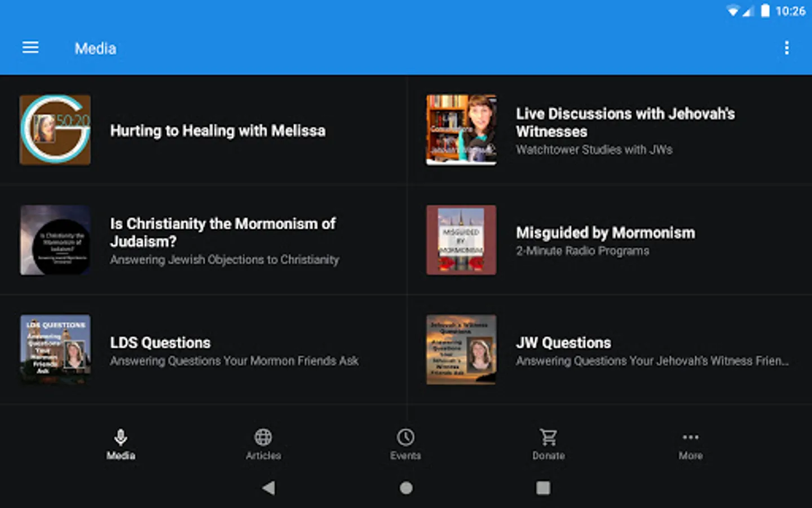Select Live Discussions with Jehovah's Witnesses title
Screen dimensions: 812x508
pyautogui.click(x=625, y=122)
